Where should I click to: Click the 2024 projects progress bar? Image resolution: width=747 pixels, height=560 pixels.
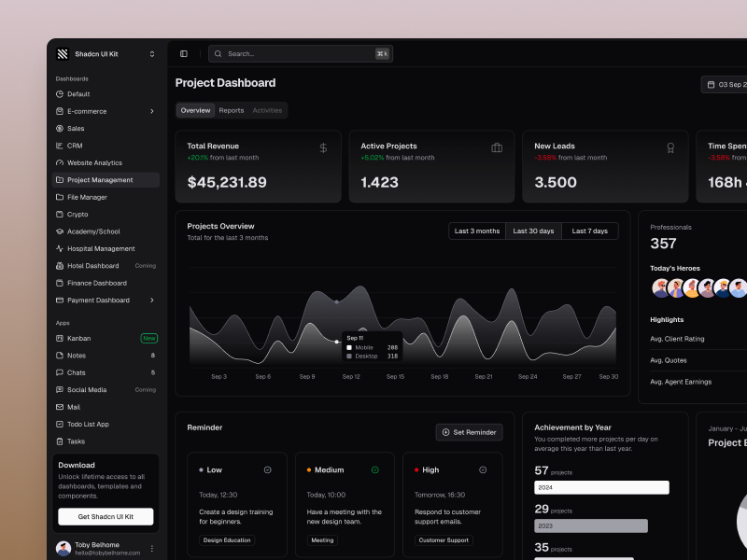(x=601, y=487)
